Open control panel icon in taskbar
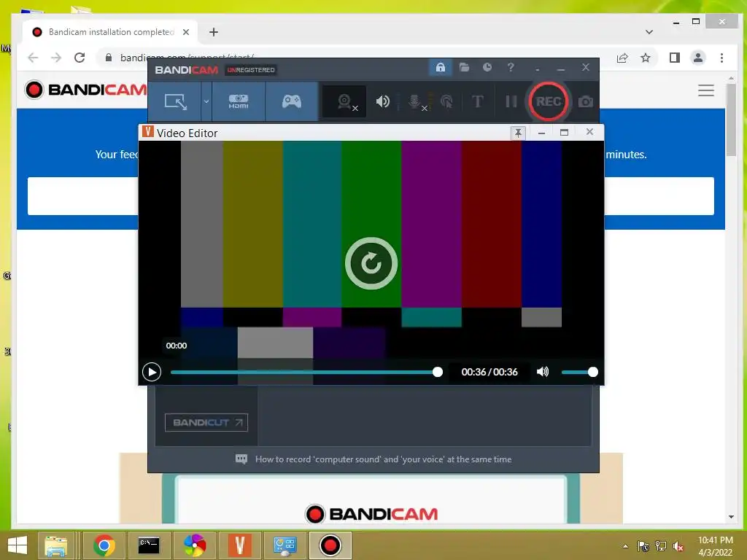Screen dimensions: 747x560 tap(285, 545)
